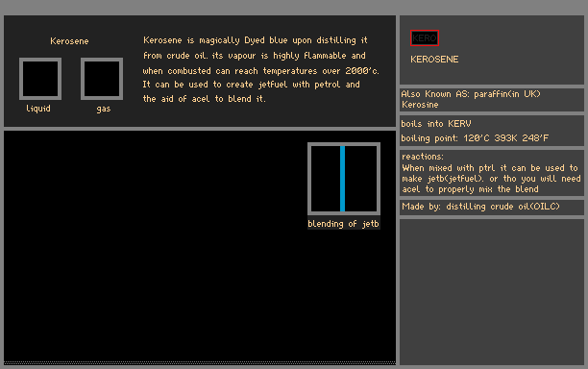Select the blue kerosene column in preview

342,179
